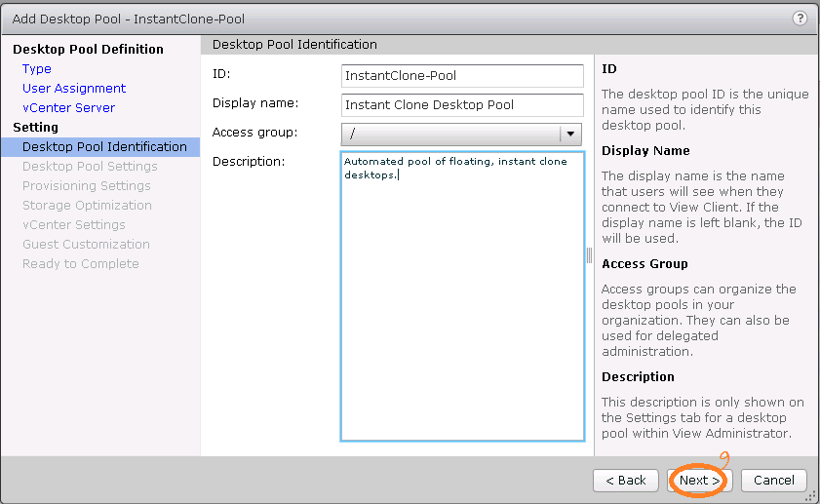The image size is (820, 504).
Task: Select Desktop Pool Settings step
Action: point(90,167)
